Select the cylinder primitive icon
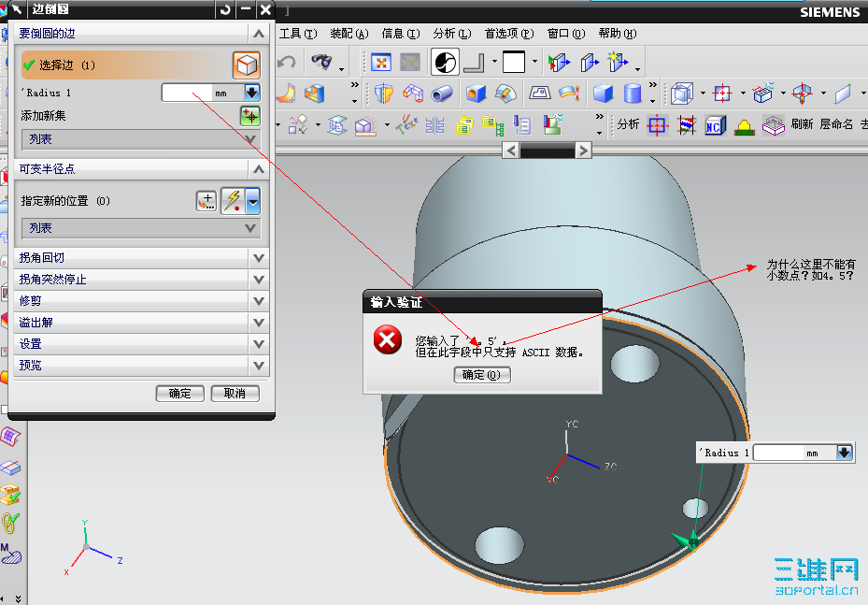This screenshot has height=605, width=868. click(x=633, y=94)
